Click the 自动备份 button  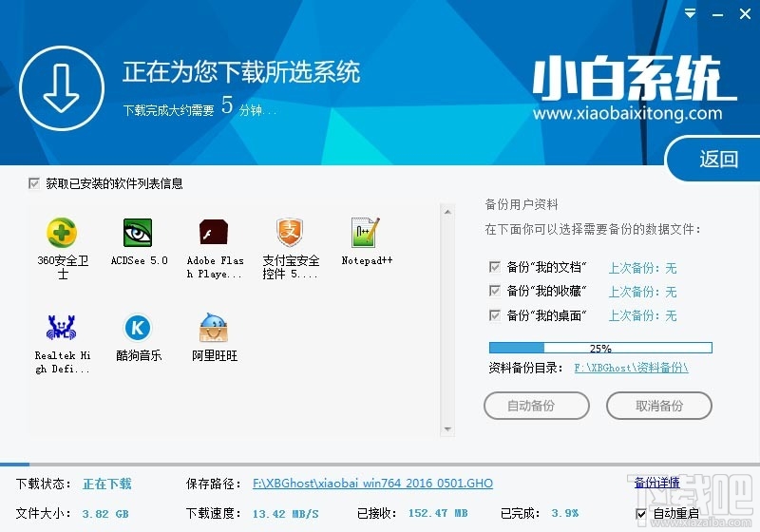click(536, 406)
